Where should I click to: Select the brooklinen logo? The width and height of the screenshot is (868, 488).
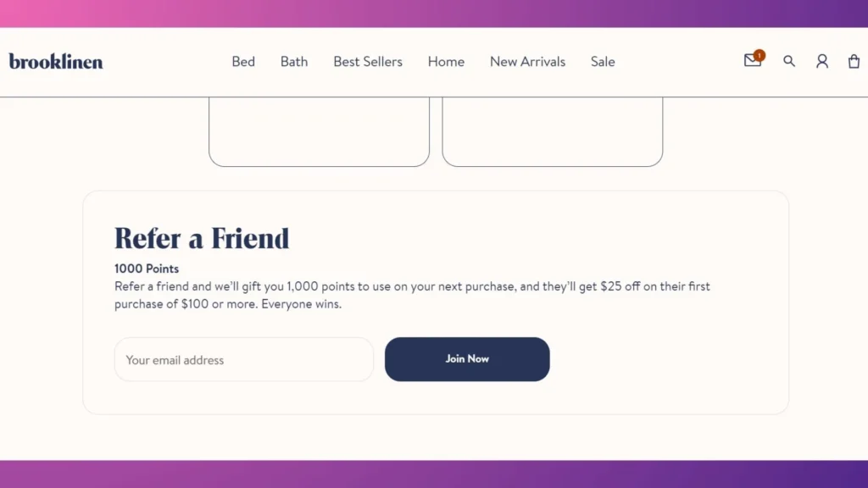(x=55, y=61)
